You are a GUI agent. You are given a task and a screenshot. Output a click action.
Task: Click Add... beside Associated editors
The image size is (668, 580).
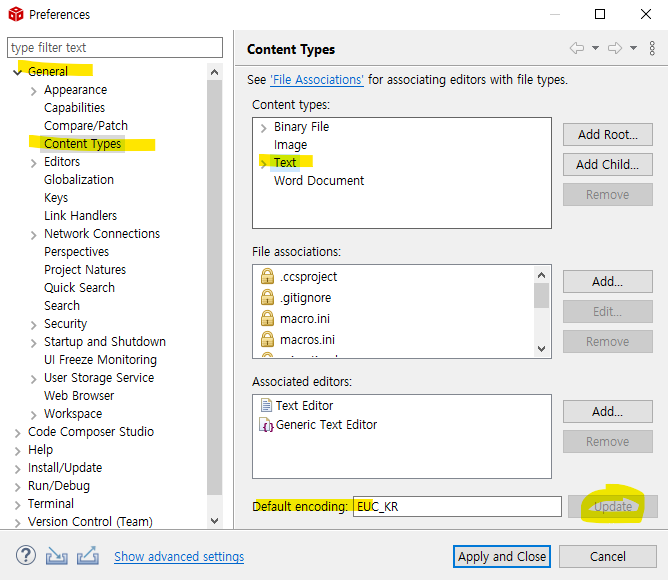pyautogui.click(x=608, y=411)
